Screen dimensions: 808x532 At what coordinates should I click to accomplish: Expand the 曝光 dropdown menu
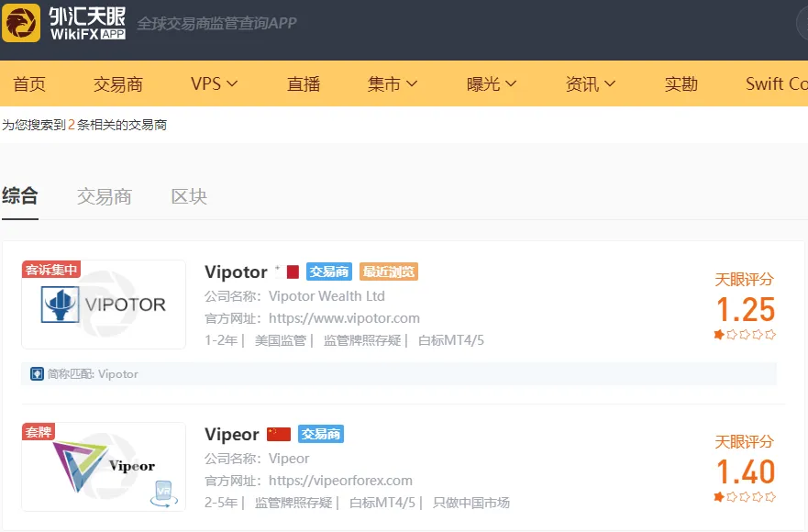(491, 83)
